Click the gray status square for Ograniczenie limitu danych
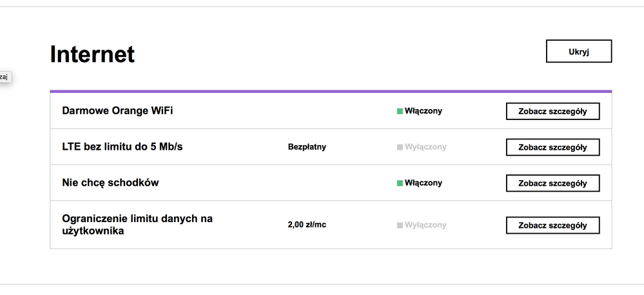Image resolution: width=644 pixels, height=295 pixels. 400,225
